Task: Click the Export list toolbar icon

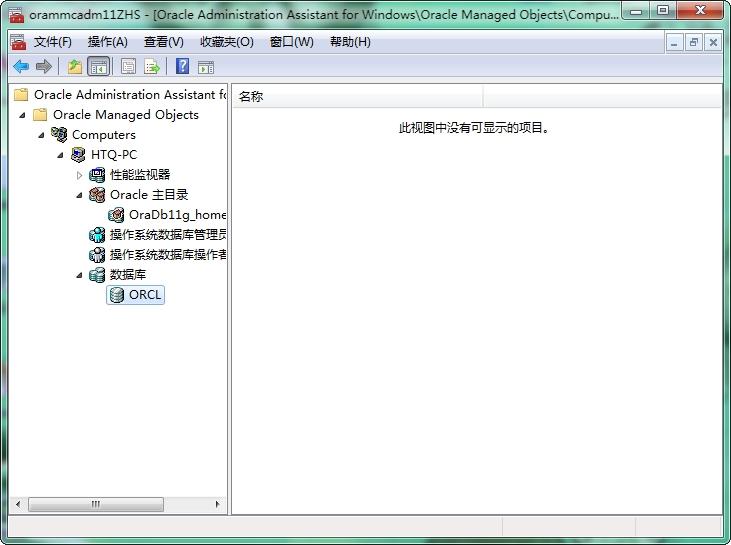Action: 152,67
